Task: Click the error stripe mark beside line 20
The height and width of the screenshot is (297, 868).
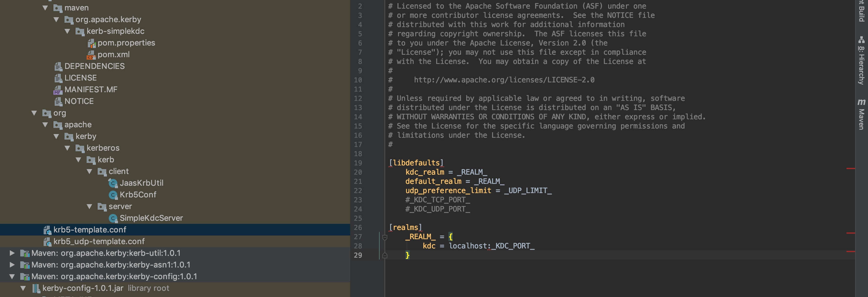Action: pyautogui.click(x=850, y=168)
